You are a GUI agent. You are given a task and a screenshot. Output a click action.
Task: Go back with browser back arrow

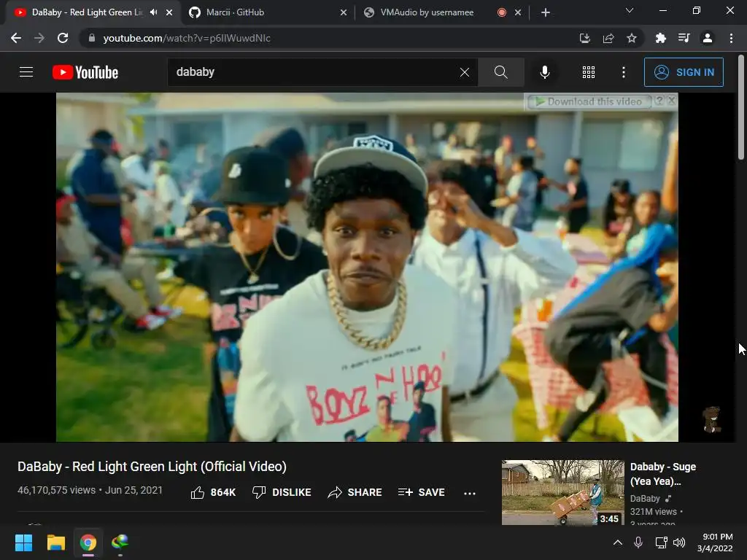tap(16, 38)
